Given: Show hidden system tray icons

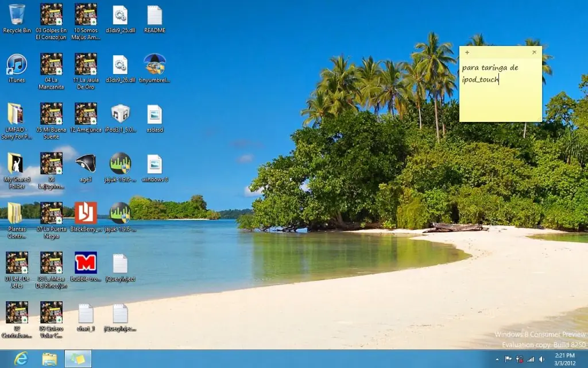Looking at the screenshot, I should (497, 359).
